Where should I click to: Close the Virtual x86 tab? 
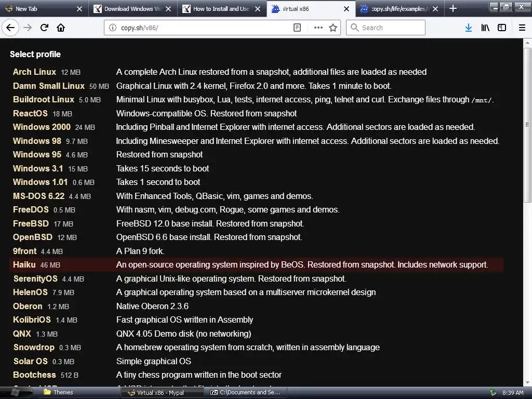tap(347, 9)
